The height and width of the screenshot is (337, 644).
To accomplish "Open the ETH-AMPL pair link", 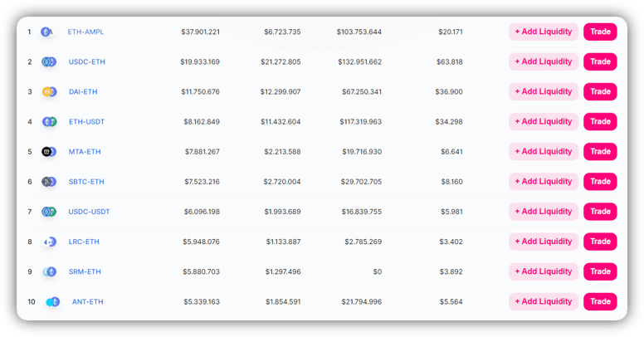I will click(x=85, y=32).
